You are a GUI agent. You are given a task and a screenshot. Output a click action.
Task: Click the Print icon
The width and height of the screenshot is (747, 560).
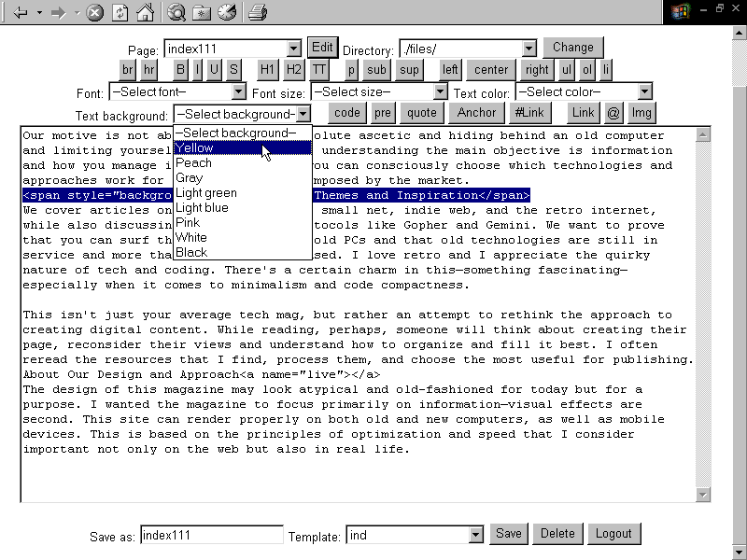coord(259,12)
